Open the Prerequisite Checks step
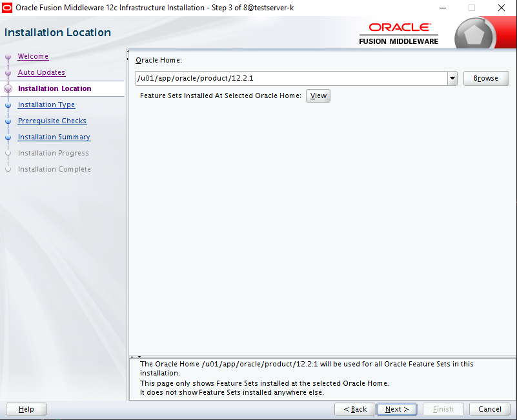Viewport: 517px width, 420px height. point(52,121)
